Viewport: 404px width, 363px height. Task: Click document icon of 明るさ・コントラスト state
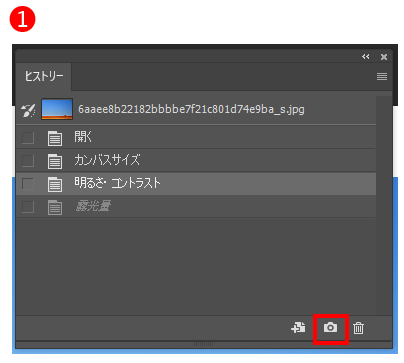tap(55, 184)
